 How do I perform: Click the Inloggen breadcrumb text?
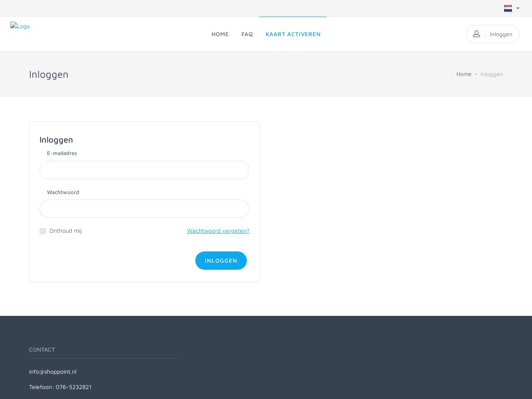pos(491,74)
